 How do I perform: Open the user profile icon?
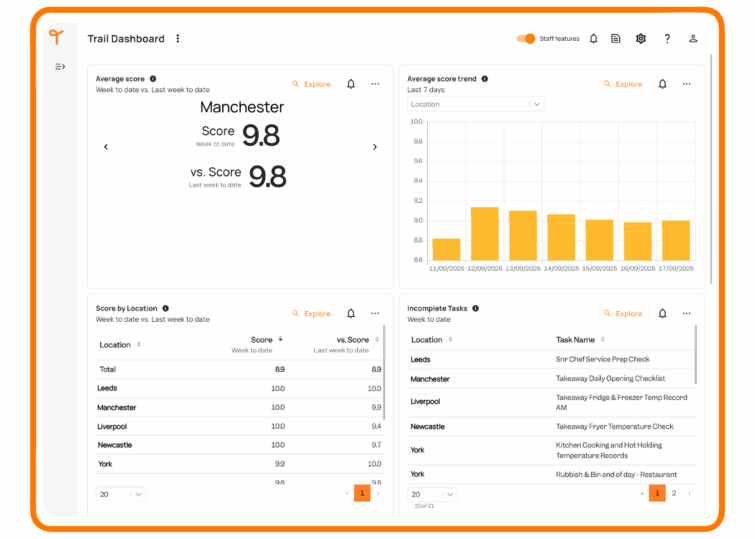coord(693,39)
